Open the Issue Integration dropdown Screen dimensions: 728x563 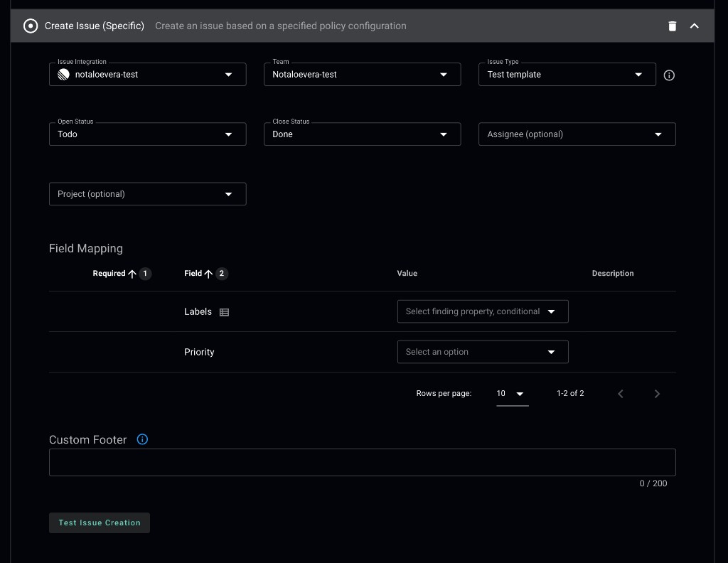pyautogui.click(x=148, y=74)
